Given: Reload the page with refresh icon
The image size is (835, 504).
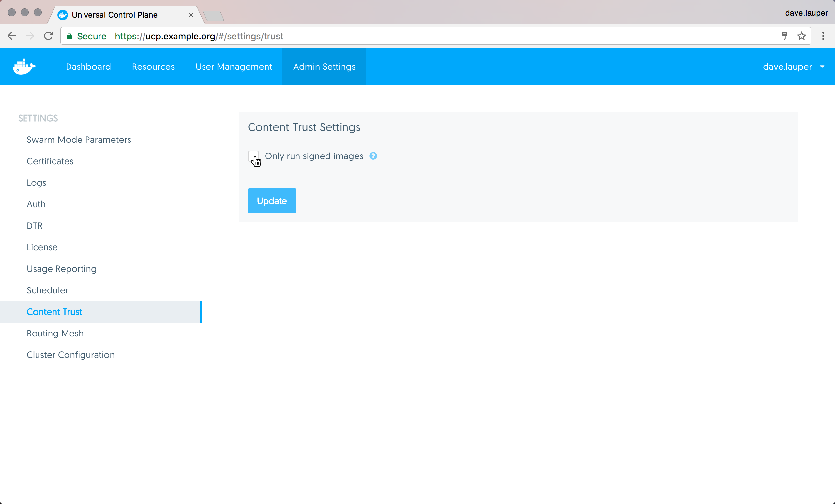Looking at the screenshot, I should [49, 36].
